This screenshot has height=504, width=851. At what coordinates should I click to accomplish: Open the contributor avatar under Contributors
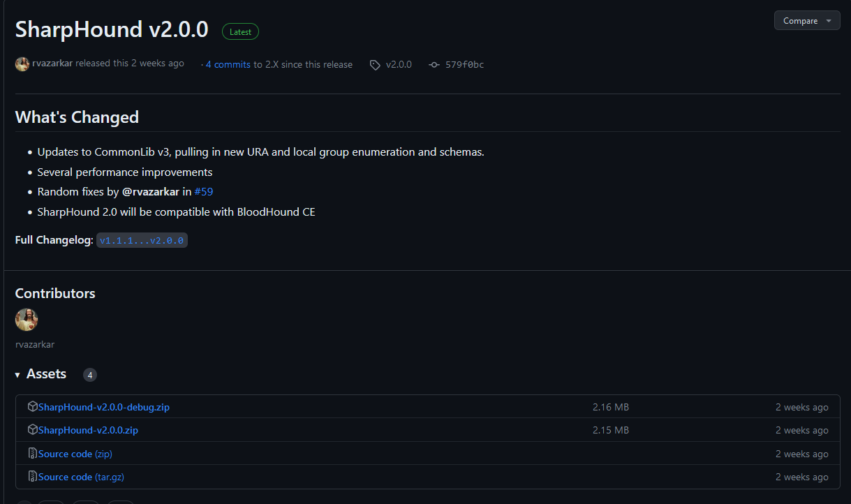point(27,320)
